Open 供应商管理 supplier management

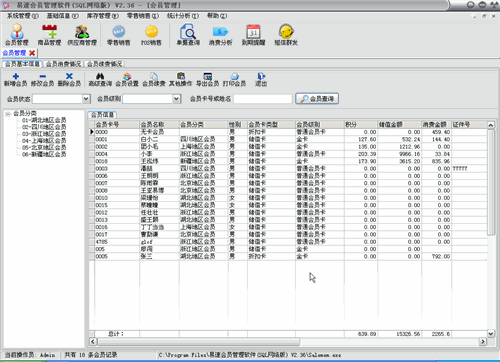coord(82,35)
